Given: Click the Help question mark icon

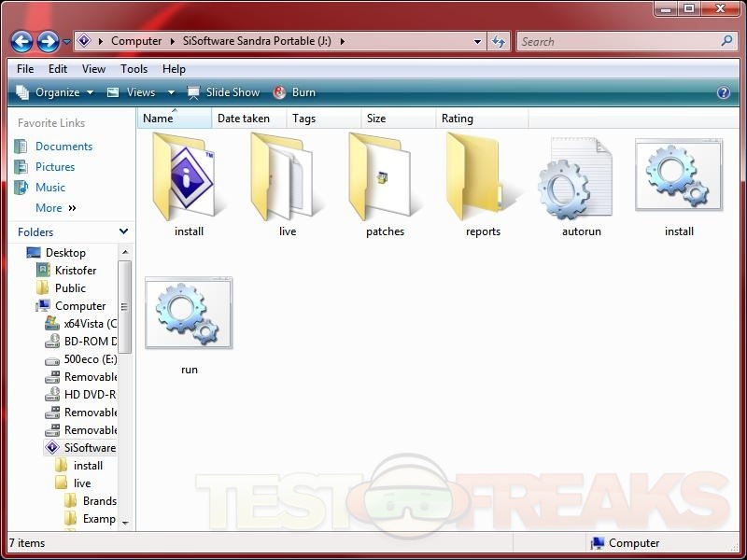Looking at the screenshot, I should tap(723, 92).
